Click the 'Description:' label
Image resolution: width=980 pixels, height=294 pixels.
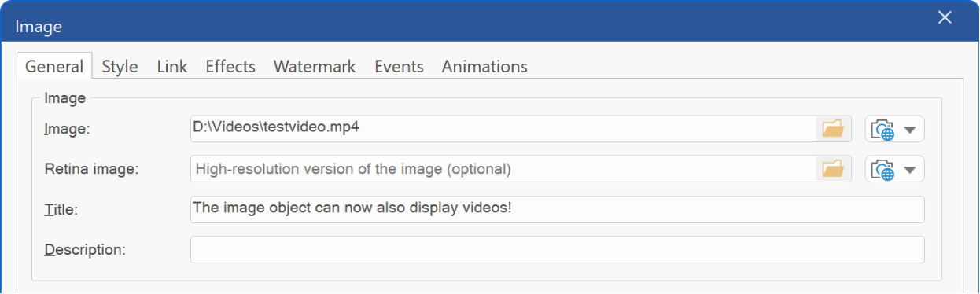[85, 250]
